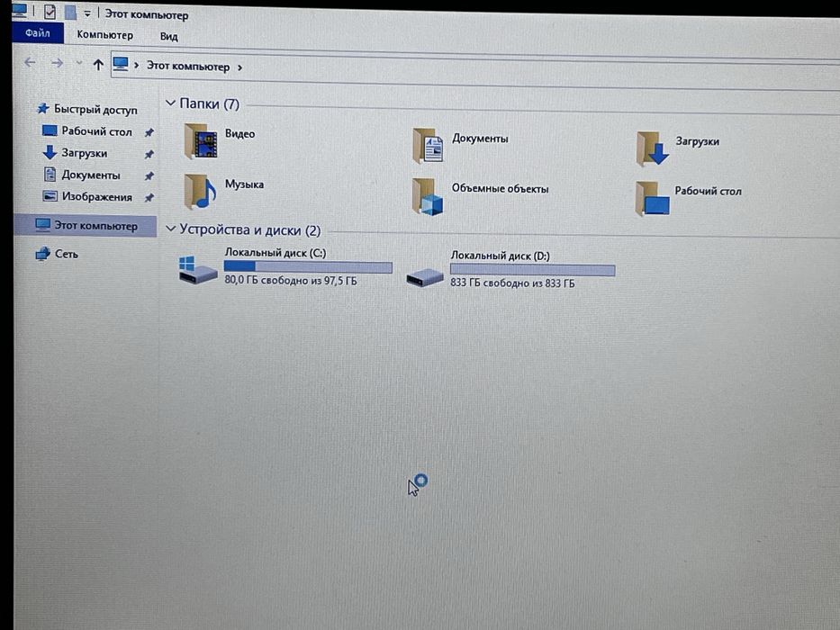Click the Изображения label in the sidebar

tap(97, 197)
